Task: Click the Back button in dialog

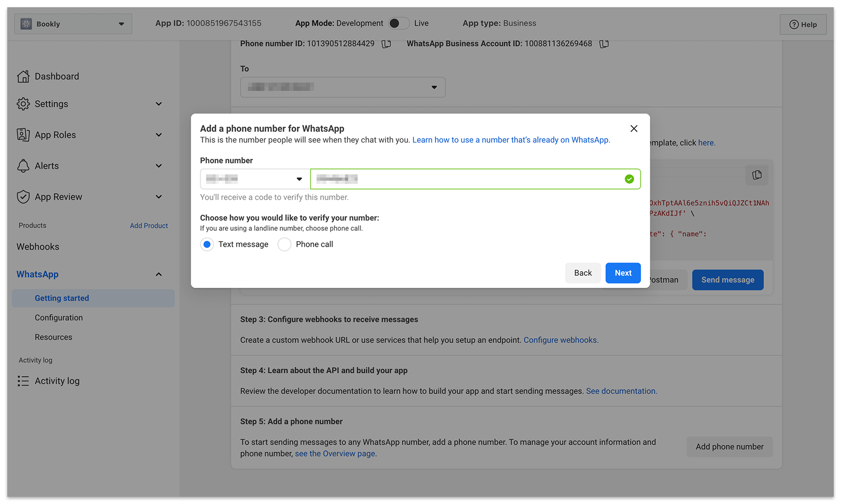Action: tap(583, 273)
